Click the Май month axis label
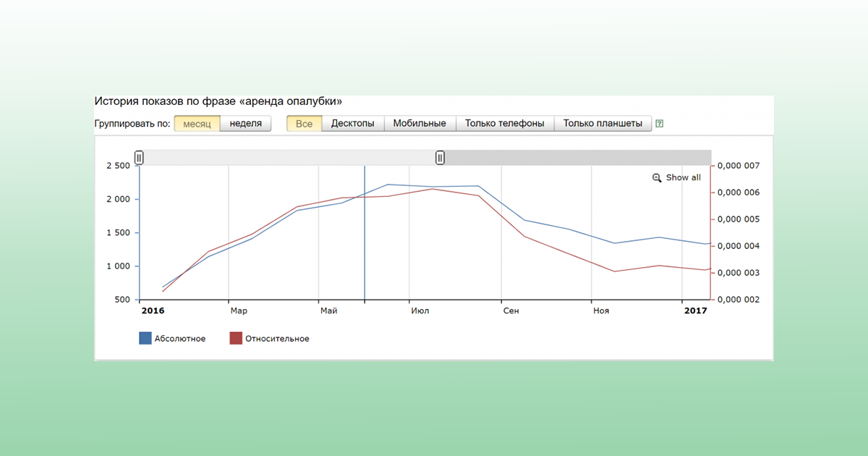This screenshot has width=868, height=456. [x=329, y=311]
